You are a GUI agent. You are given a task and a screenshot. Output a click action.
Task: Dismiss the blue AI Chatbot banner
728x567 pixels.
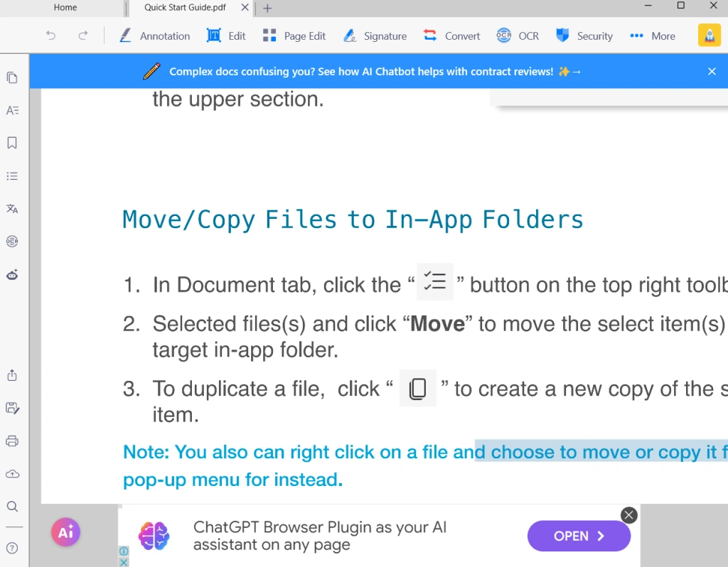click(x=712, y=72)
